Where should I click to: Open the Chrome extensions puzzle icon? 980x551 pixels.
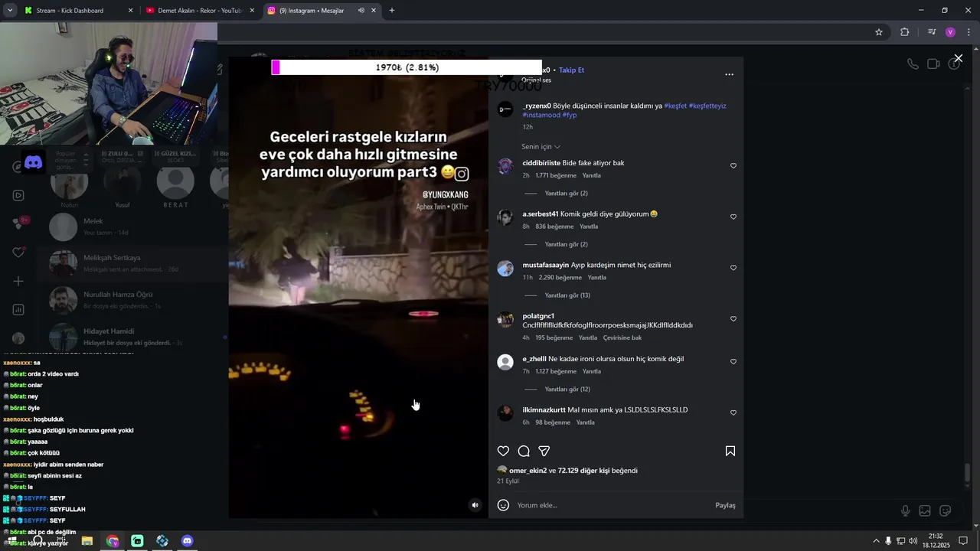pyautogui.click(x=904, y=32)
